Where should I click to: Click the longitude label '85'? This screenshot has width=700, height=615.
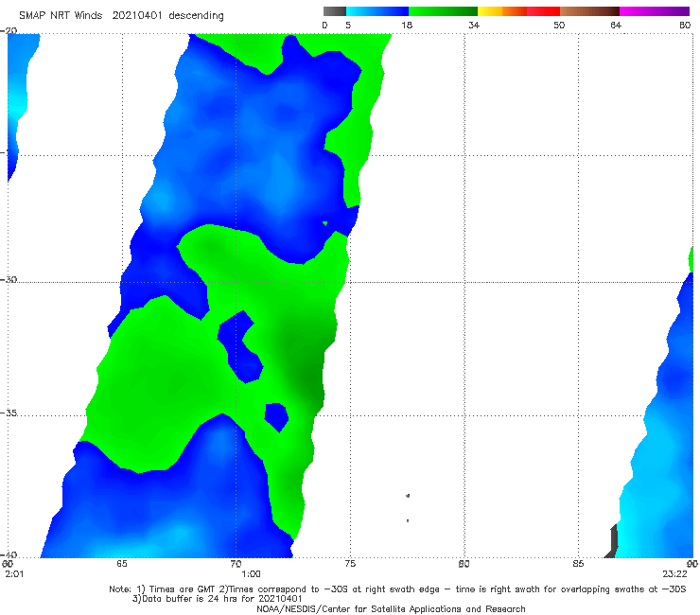point(578,564)
